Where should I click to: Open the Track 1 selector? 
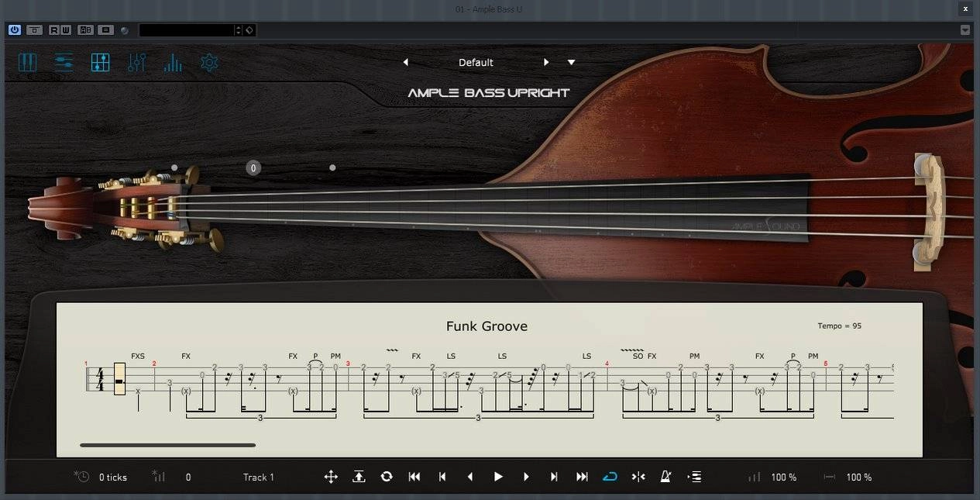[259, 478]
